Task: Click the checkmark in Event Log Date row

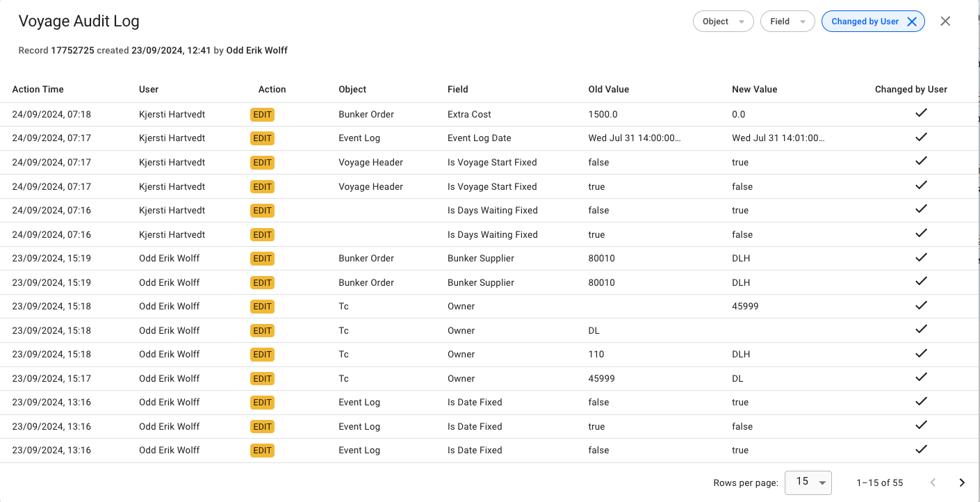Action: 921,138
